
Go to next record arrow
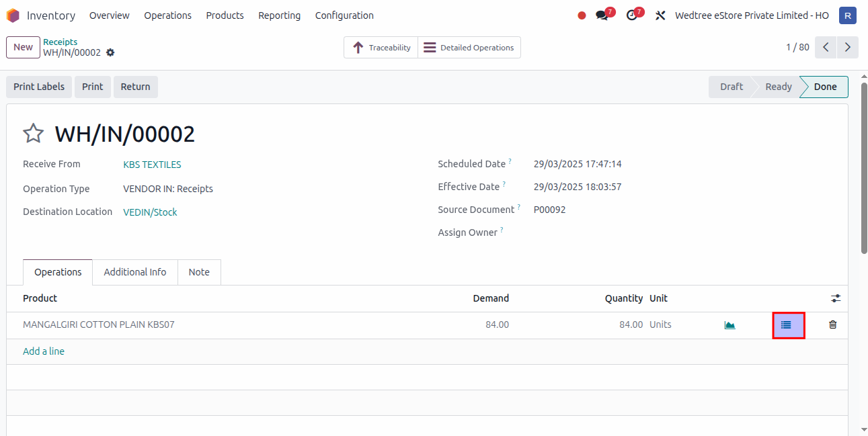848,47
